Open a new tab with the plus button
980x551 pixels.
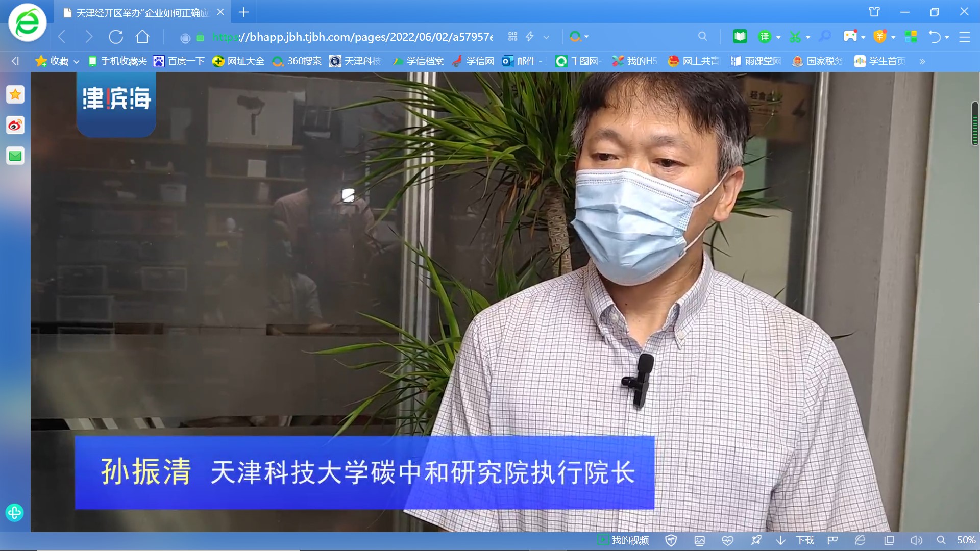pyautogui.click(x=244, y=12)
